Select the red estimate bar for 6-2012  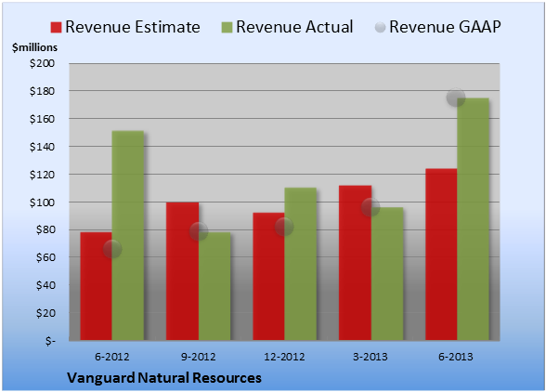(x=97, y=286)
